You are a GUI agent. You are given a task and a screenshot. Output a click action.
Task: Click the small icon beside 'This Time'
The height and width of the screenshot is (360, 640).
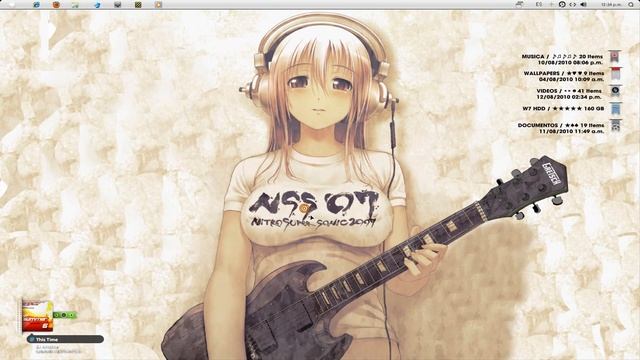pyautogui.click(x=31, y=339)
